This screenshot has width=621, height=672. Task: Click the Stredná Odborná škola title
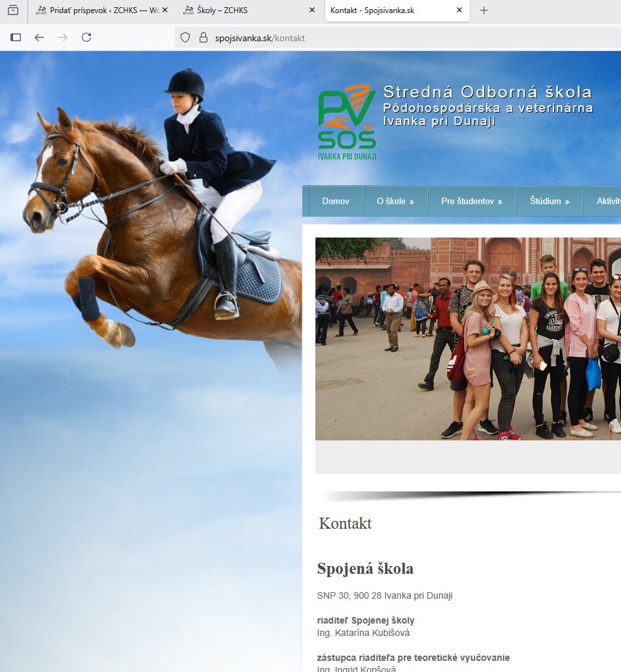click(x=487, y=92)
